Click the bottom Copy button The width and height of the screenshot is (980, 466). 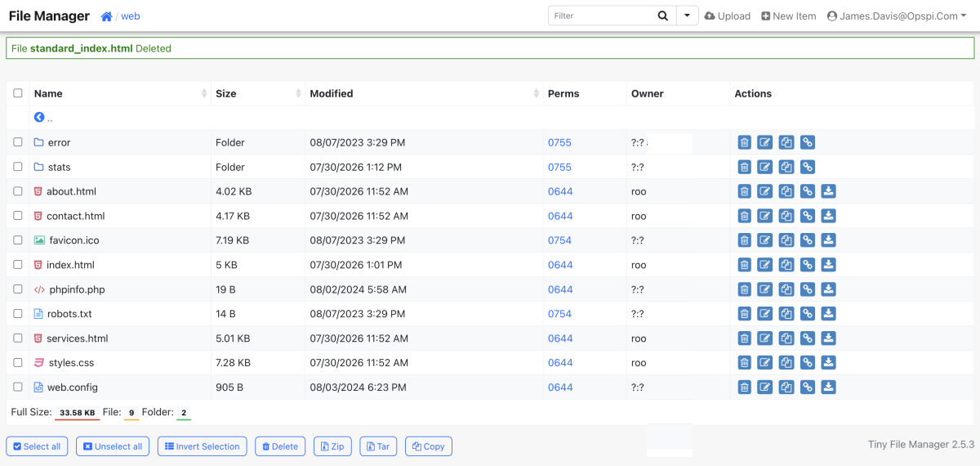pos(429,446)
